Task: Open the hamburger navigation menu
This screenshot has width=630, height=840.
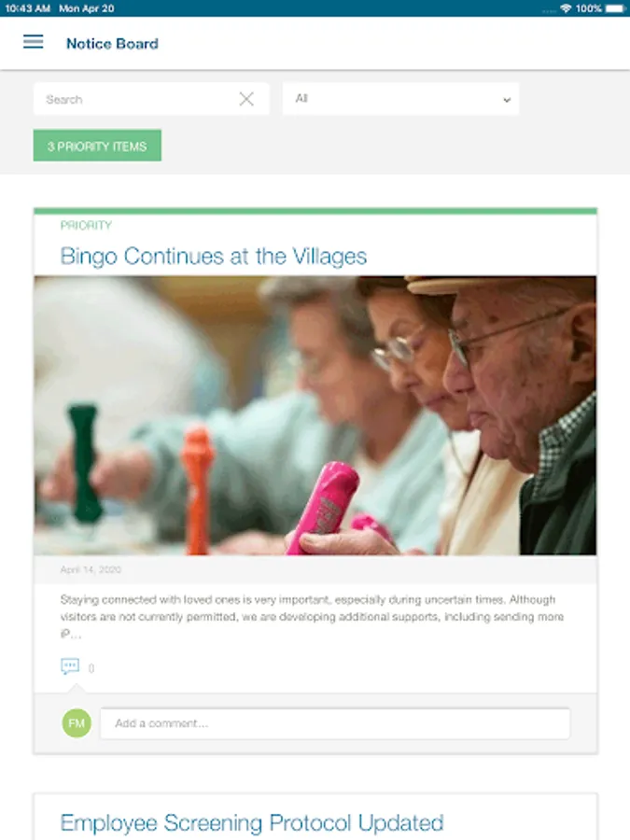Action: [34, 42]
